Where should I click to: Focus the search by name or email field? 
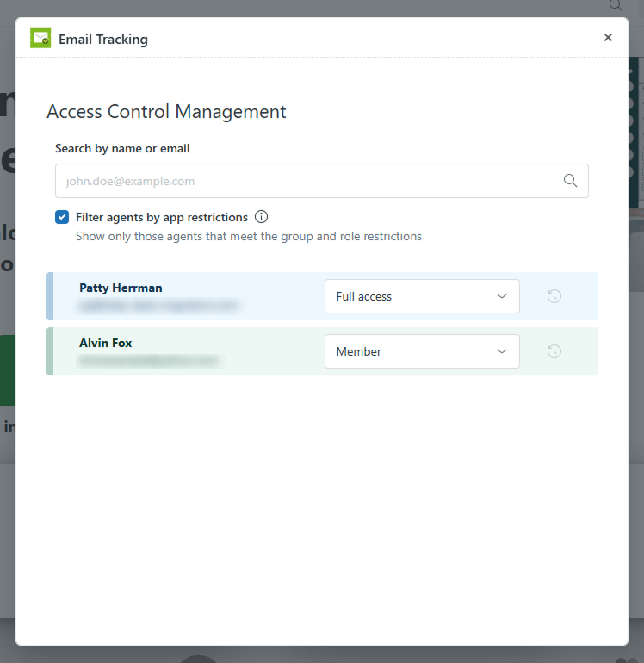tap(306, 181)
